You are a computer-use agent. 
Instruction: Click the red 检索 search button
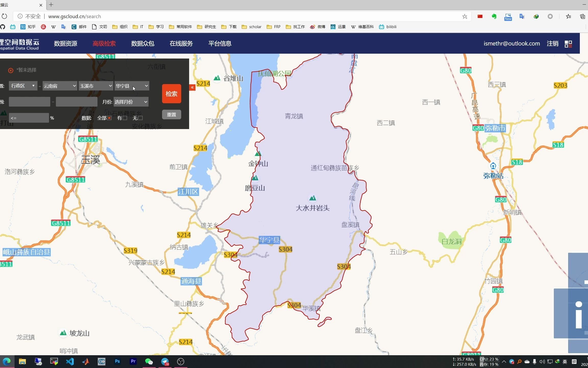(x=171, y=94)
